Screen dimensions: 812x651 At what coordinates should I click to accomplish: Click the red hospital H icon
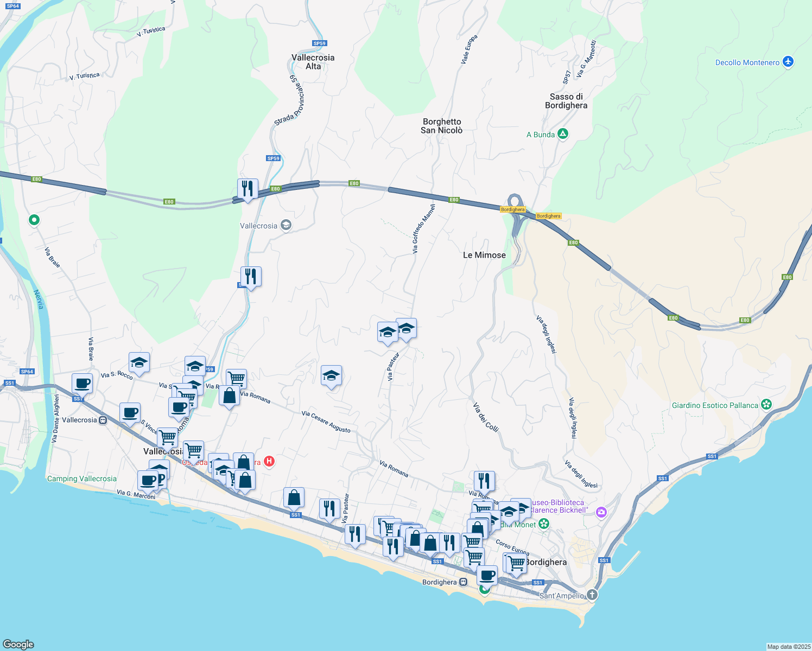coord(269,462)
